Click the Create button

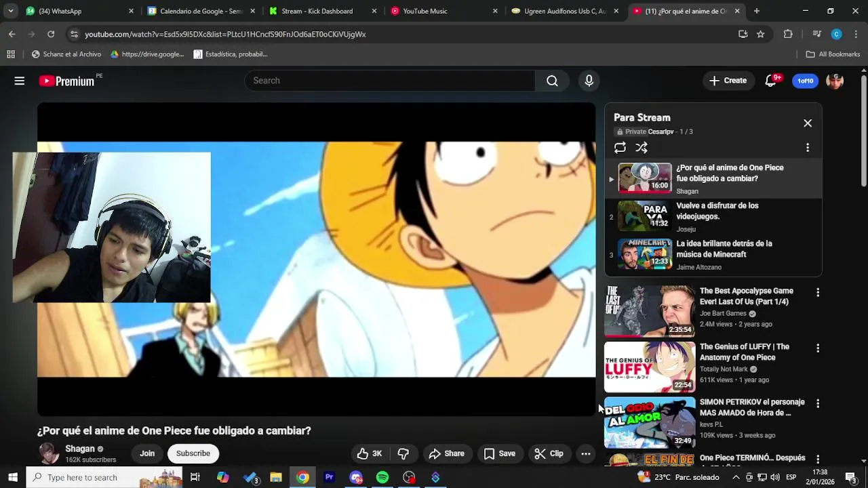click(728, 81)
